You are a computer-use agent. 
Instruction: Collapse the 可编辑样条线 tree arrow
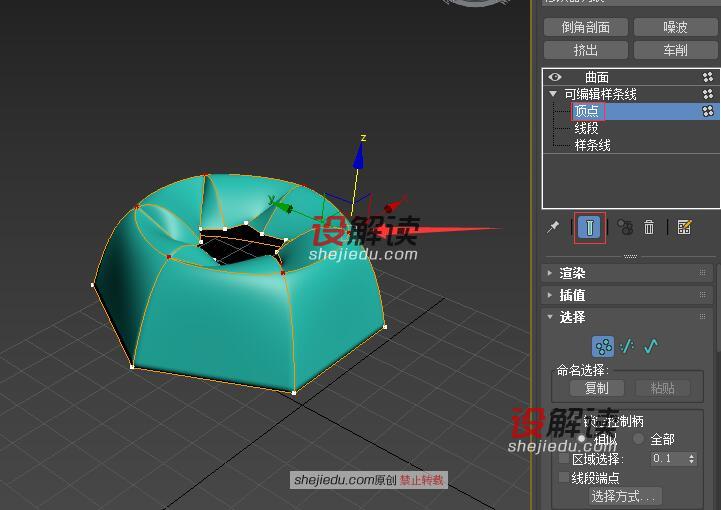[x=553, y=94]
